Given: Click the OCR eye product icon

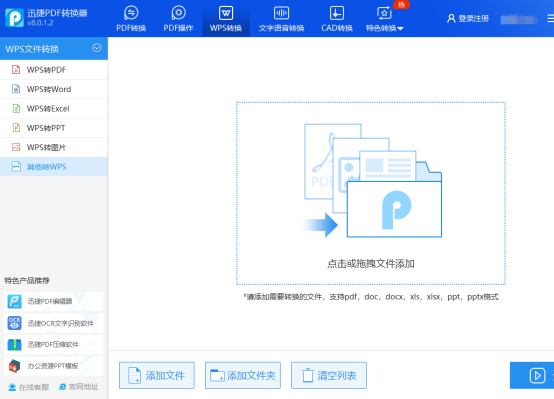Looking at the screenshot, I should point(14,323).
